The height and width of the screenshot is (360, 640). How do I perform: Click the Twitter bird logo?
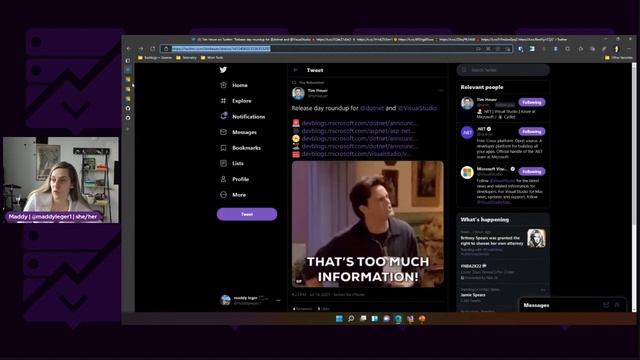[223, 70]
